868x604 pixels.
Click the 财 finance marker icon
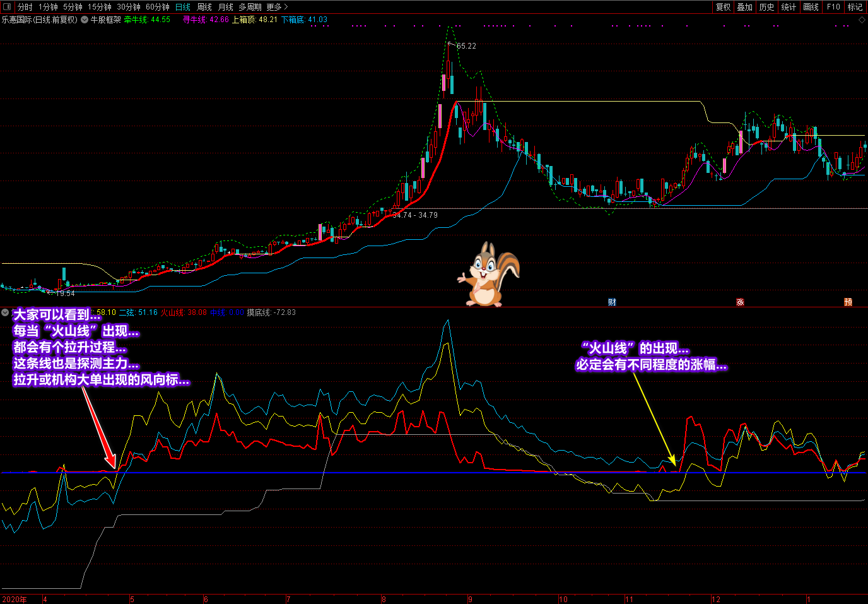[612, 302]
